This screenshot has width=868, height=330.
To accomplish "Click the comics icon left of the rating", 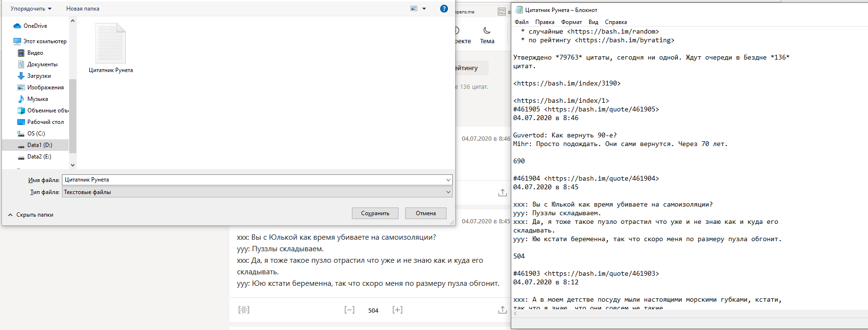I will (x=244, y=310).
